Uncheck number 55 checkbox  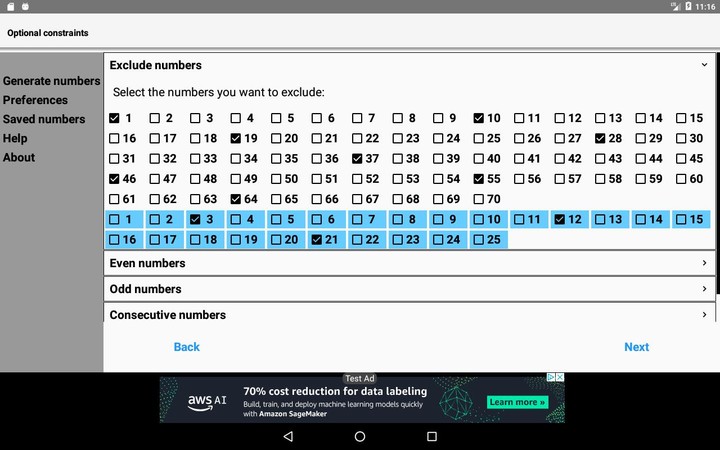click(x=479, y=179)
